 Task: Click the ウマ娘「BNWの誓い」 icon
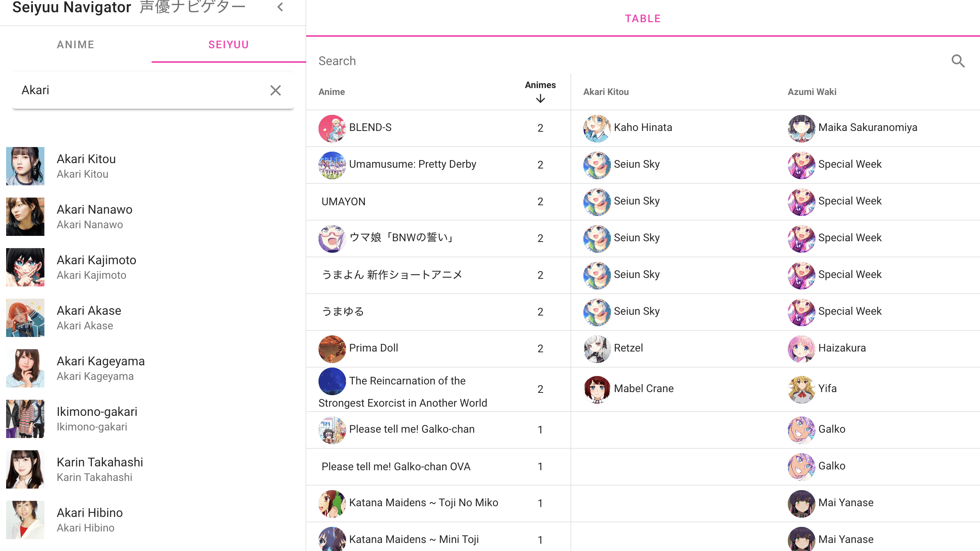pyautogui.click(x=332, y=239)
